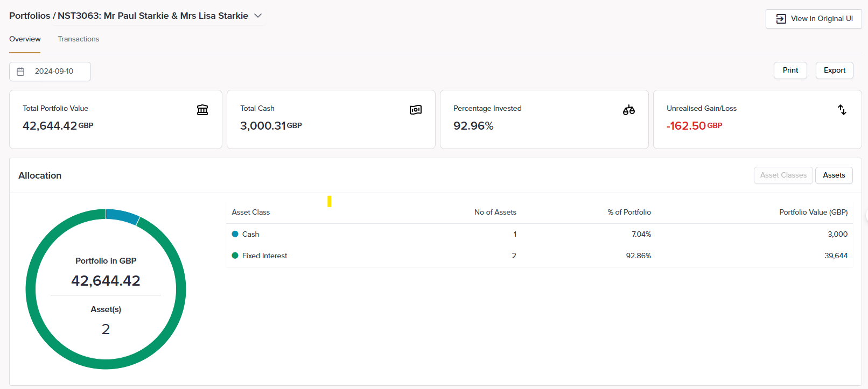This screenshot has width=868, height=389.
Task: Click the bank icon on Total Portfolio Value
Action: tap(202, 110)
